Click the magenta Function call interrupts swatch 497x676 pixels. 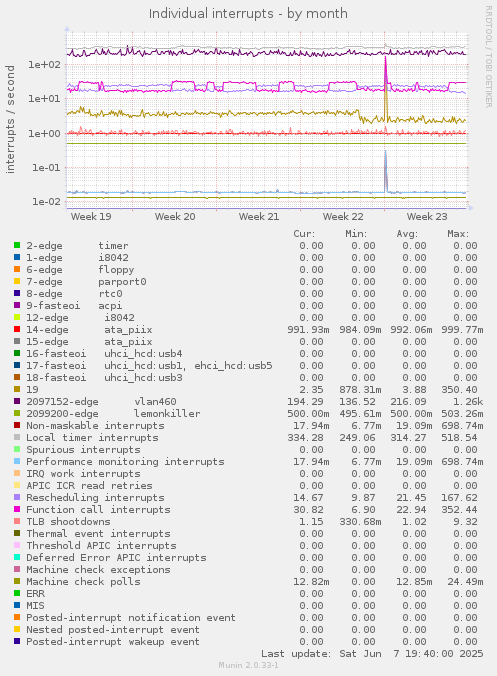tap(17, 510)
